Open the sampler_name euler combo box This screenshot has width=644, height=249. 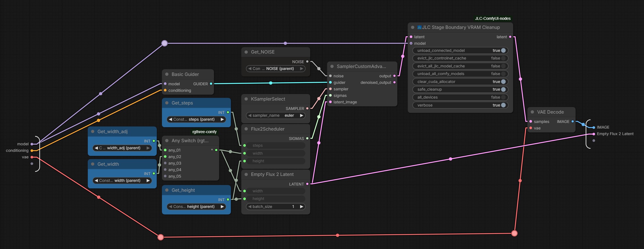(x=276, y=115)
